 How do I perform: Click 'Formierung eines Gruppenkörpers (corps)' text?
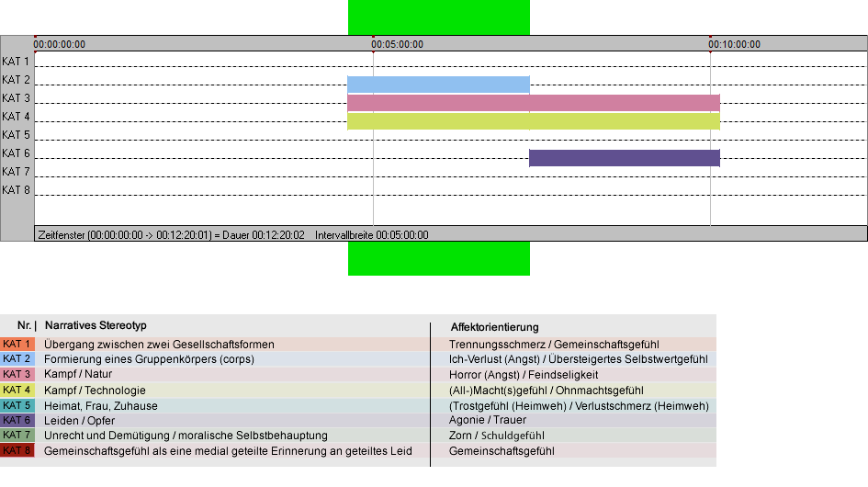[x=149, y=359]
